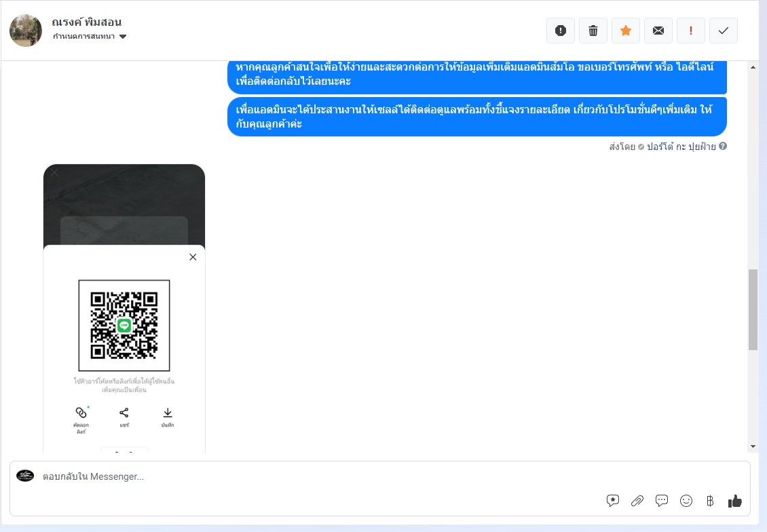Click the contact name ณรงค์ พิมสอน
This screenshot has width=767, height=532.
(x=87, y=22)
